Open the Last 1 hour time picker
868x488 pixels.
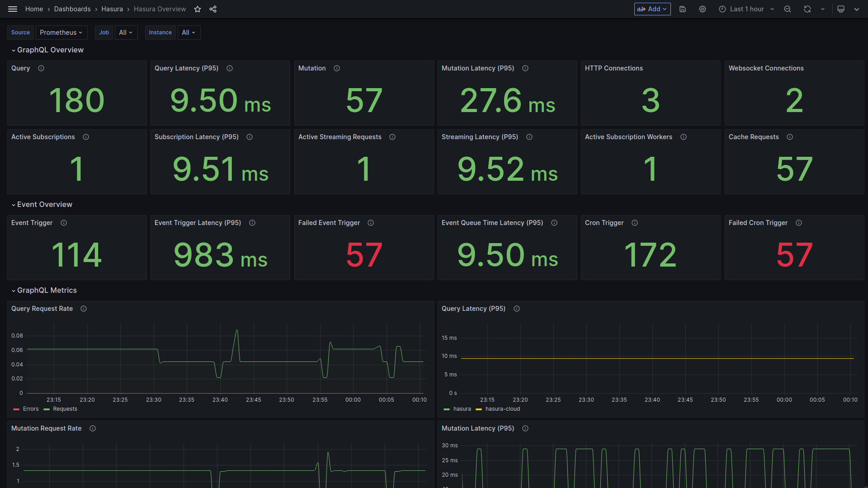point(746,9)
